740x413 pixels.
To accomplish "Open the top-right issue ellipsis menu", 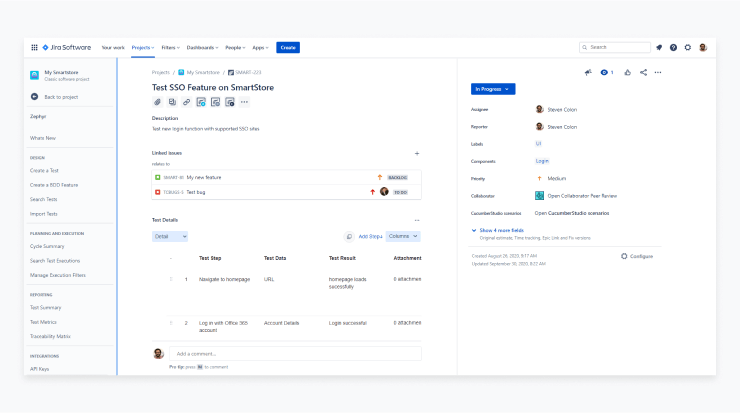I will (658, 72).
